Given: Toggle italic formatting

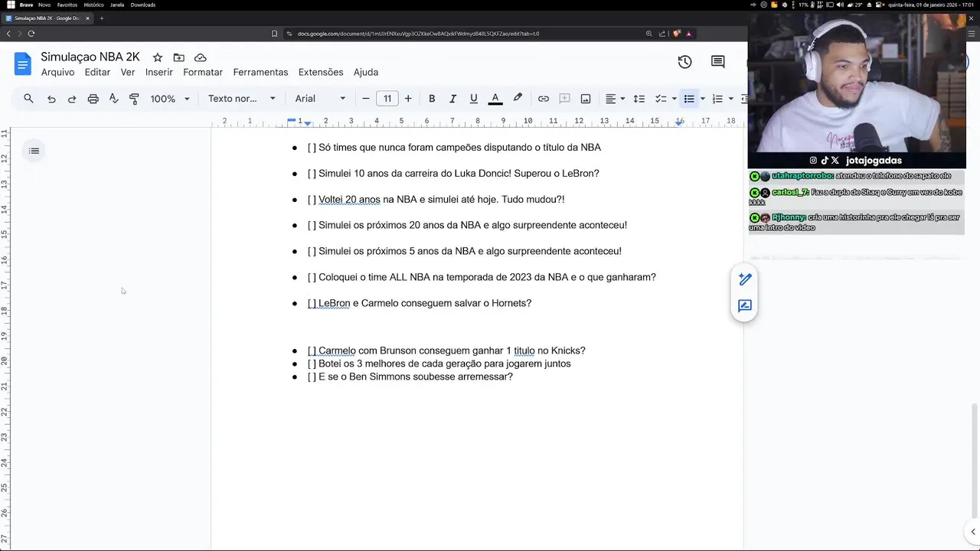Looking at the screenshot, I should pos(452,99).
